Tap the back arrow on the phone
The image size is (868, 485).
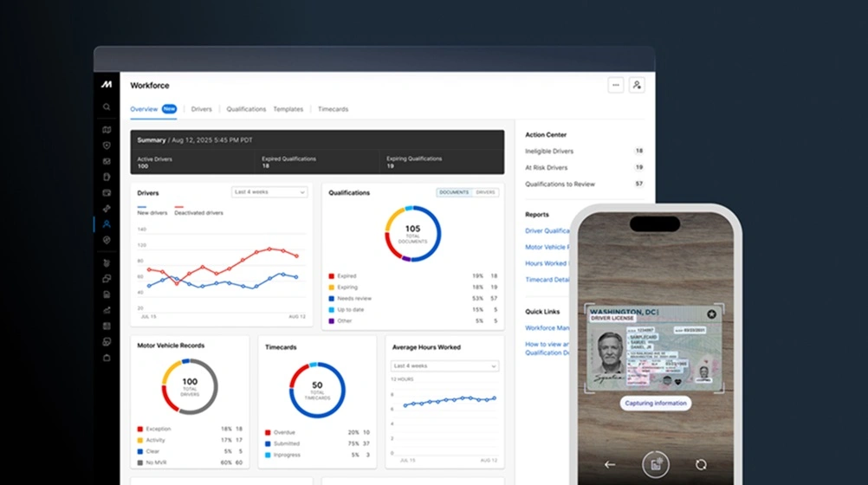coord(610,464)
